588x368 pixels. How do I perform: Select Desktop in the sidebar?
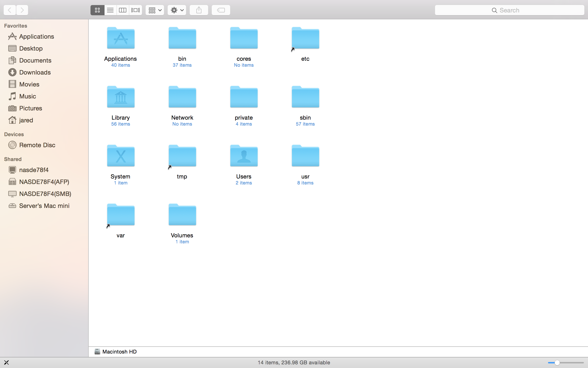[x=44, y=48]
